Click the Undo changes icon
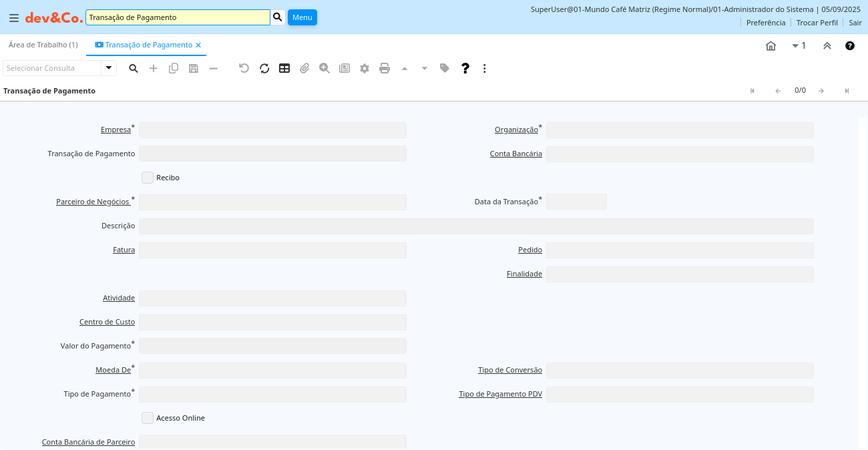The height and width of the screenshot is (450, 868). 244,68
